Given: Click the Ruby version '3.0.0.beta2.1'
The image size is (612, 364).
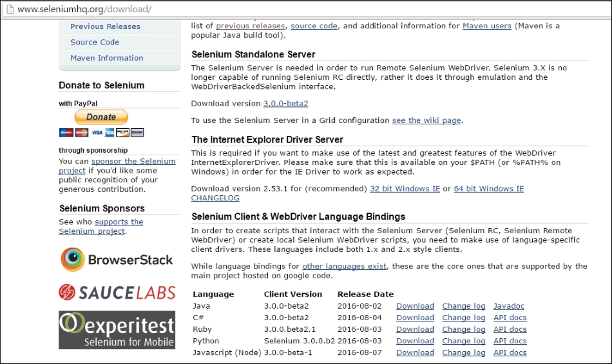Looking at the screenshot, I should click(290, 329).
